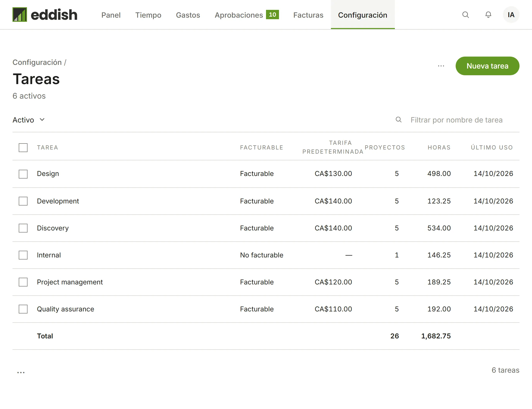Image resolution: width=532 pixels, height=409 pixels.
Task: Check the Internal task checkbox
Action: point(23,255)
